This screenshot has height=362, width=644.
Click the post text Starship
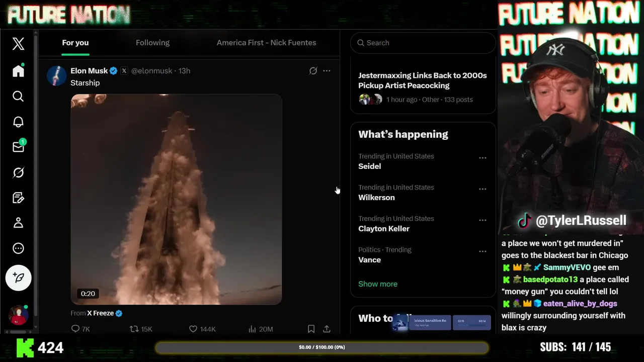tap(85, 83)
